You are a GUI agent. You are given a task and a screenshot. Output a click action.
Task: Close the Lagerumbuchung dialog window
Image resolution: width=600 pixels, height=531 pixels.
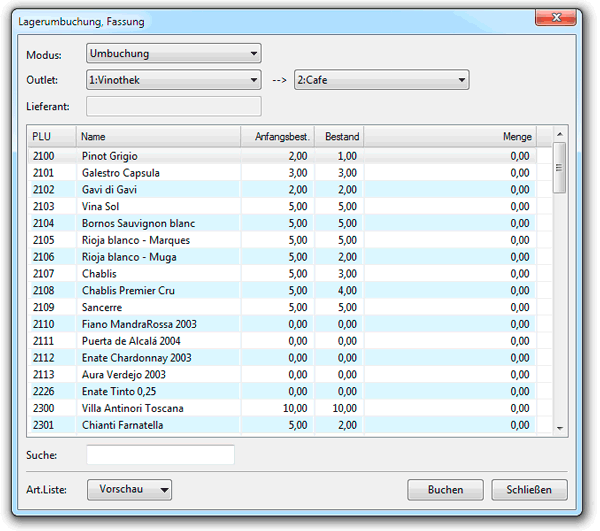pyautogui.click(x=556, y=17)
